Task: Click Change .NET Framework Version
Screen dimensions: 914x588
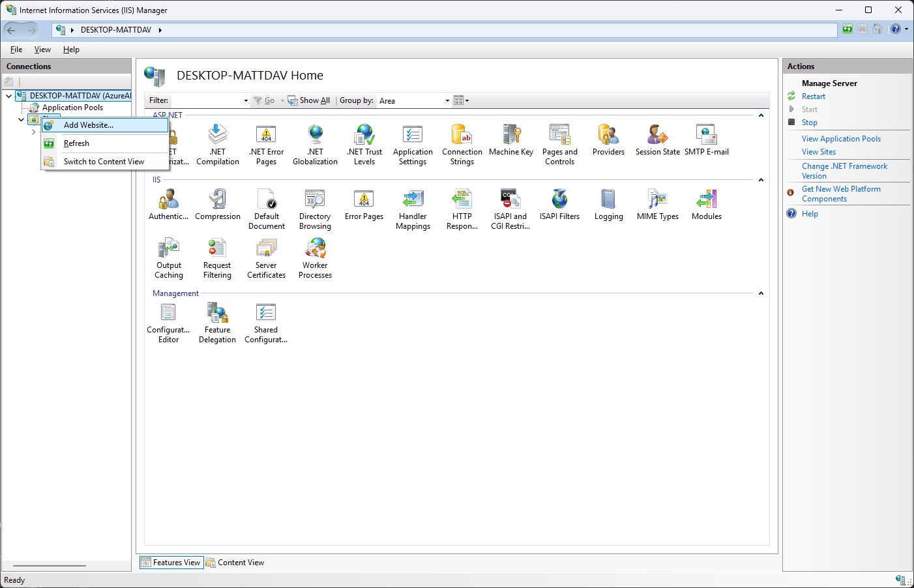Action: [844, 171]
